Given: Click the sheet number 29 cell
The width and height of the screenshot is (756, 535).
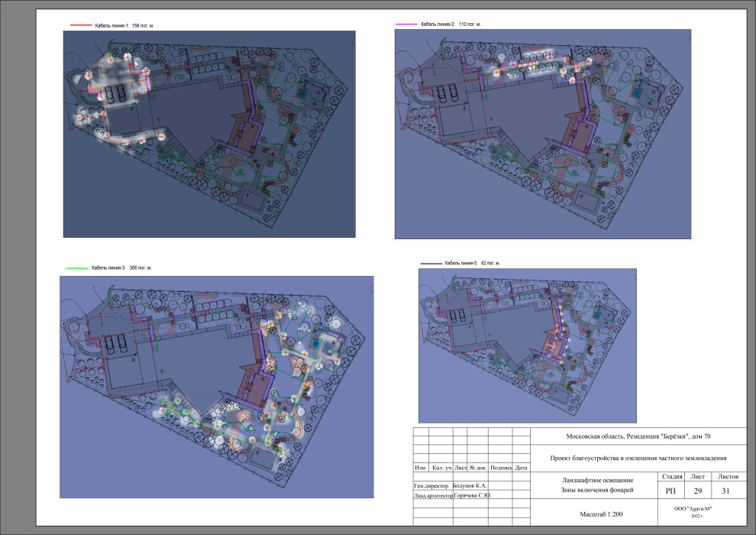Looking at the screenshot, I should point(696,491).
